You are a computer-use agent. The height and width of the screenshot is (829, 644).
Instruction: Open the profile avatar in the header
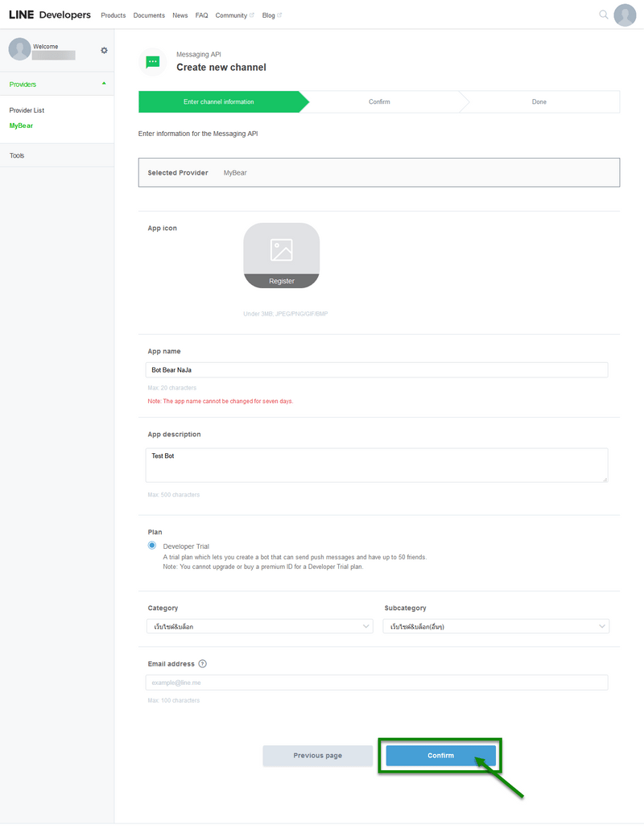(625, 14)
